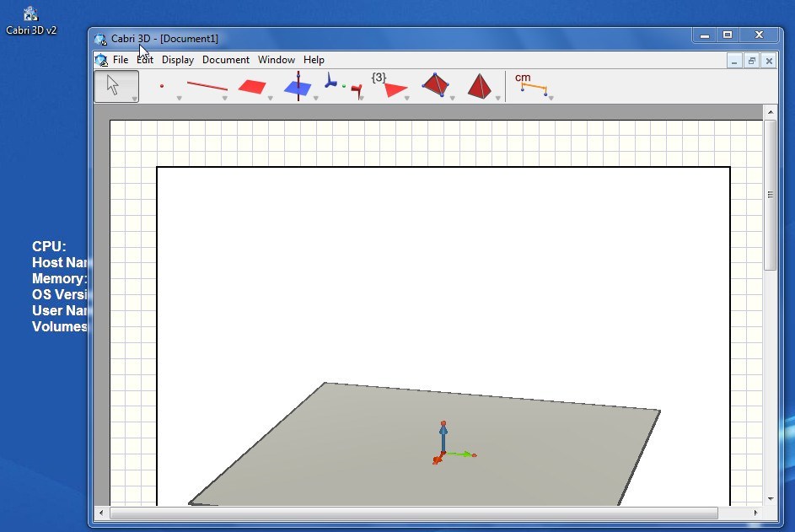This screenshot has width=795, height=532.
Task: Open the Help menu
Action: pos(314,60)
